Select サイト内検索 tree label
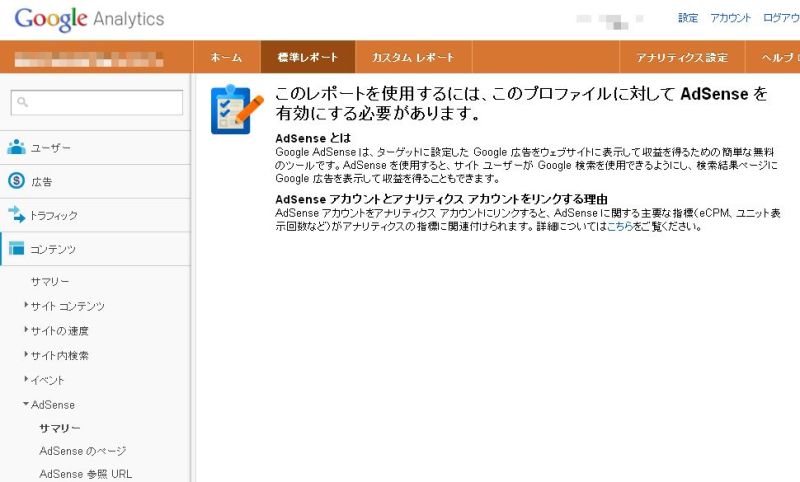The width and height of the screenshot is (800, 482). click(59, 356)
